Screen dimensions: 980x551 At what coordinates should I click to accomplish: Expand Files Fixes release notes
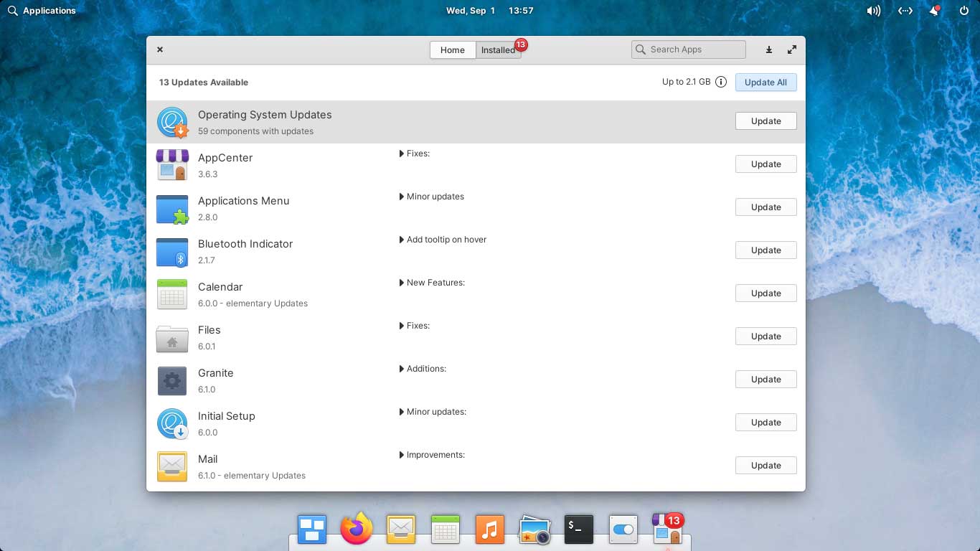(x=415, y=326)
